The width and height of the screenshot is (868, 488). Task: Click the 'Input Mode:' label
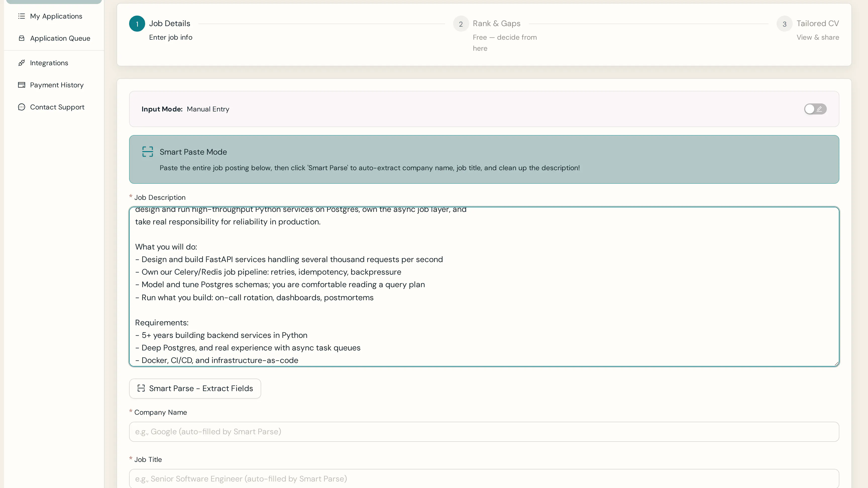pyautogui.click(x=162, y=109)
